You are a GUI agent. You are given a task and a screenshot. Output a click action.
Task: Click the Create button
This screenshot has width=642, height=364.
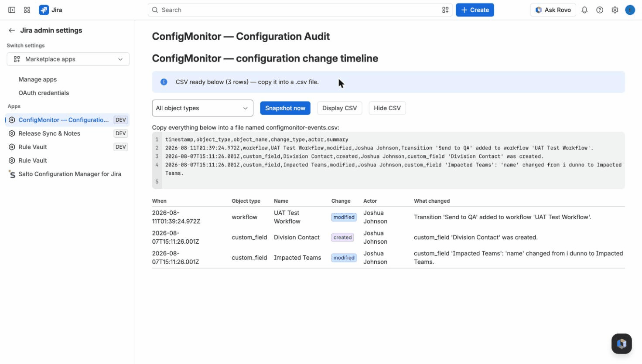pos(475,10)
